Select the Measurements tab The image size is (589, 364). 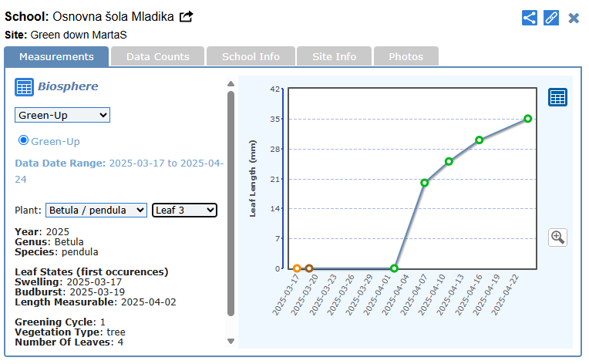point(56,56)
